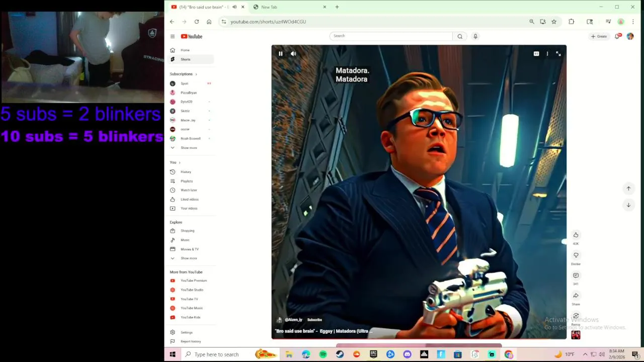Open Movies & TV under Explore
This screenshot has width=644, height=362.
[191, 249]
